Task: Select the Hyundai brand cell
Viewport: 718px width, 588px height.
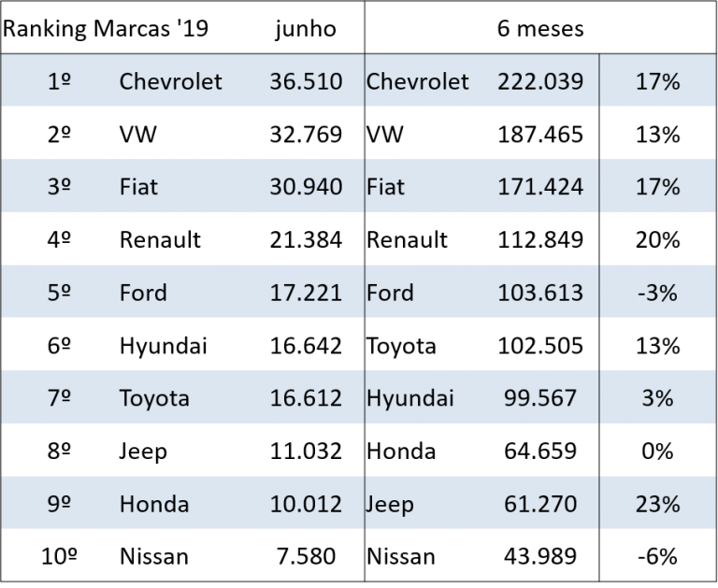Action: click(410, 398)
